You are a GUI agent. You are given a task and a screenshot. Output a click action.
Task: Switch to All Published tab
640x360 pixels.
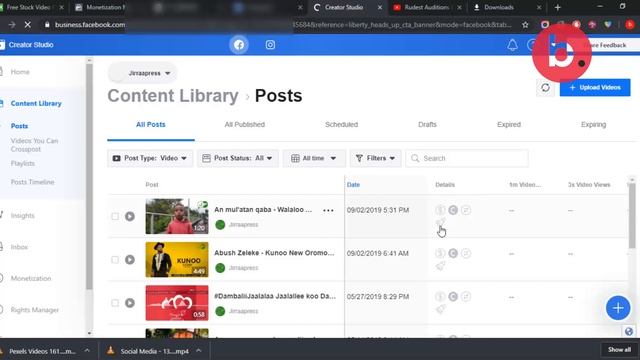[x=244, y=124]
